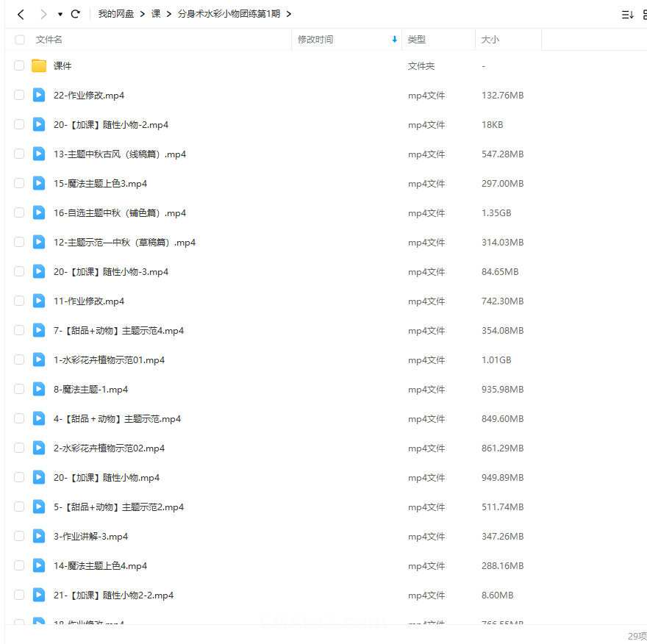This screenshot has width=647, height=644.
Task: Click video icon of 22-作业修改.mp4
Action: click(39, 96)
